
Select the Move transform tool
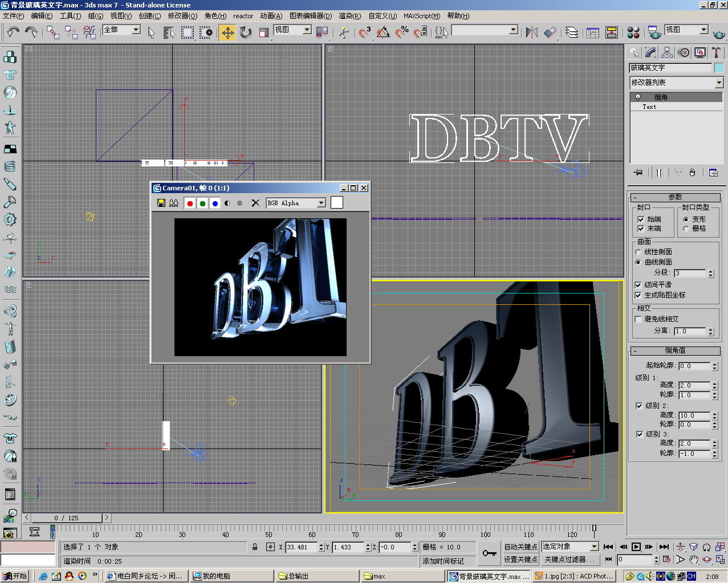coord(227,32)
